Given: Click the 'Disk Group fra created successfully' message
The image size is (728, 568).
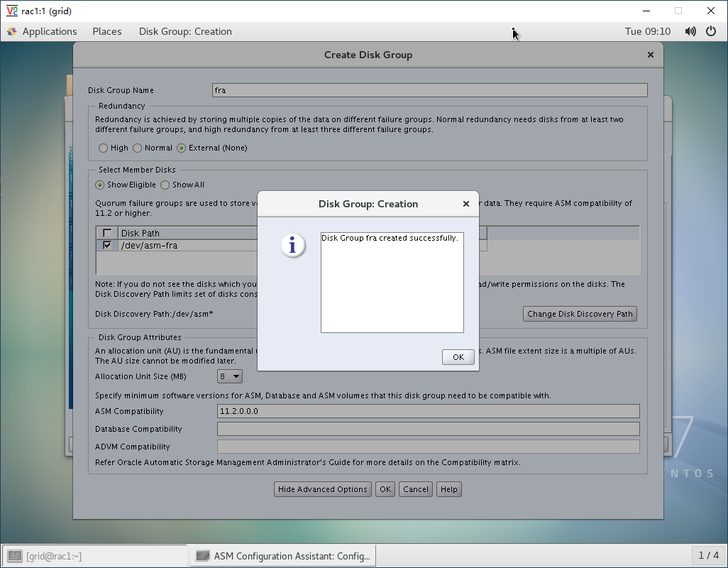Looking at the screenshot, I should pyautogui.click(x=390, y=238).
